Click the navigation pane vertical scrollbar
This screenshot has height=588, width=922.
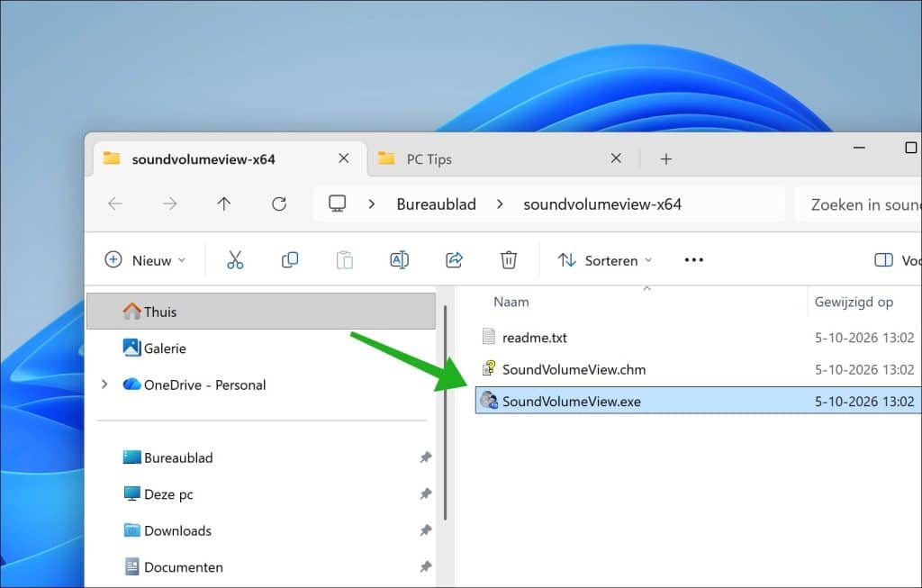(x=445, y=412)
